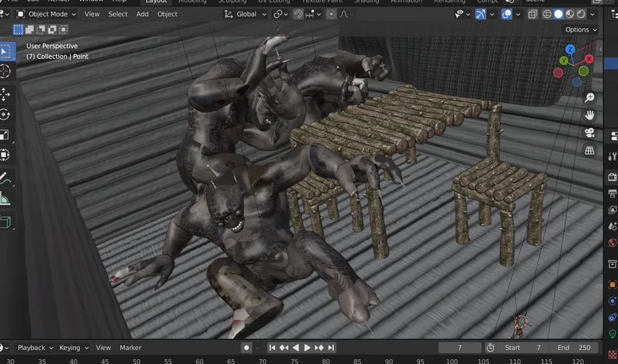
Task: Select the Move tool
Action: click(5, 93)
